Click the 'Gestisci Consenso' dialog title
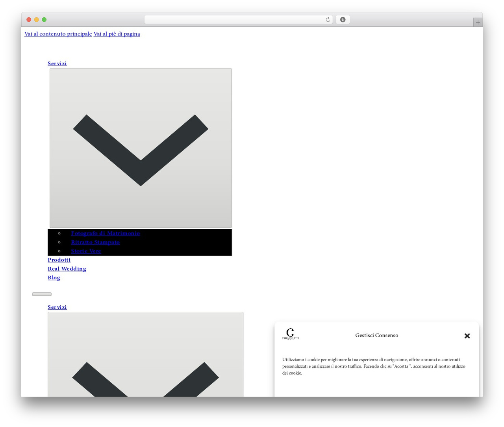 point(376,336)
